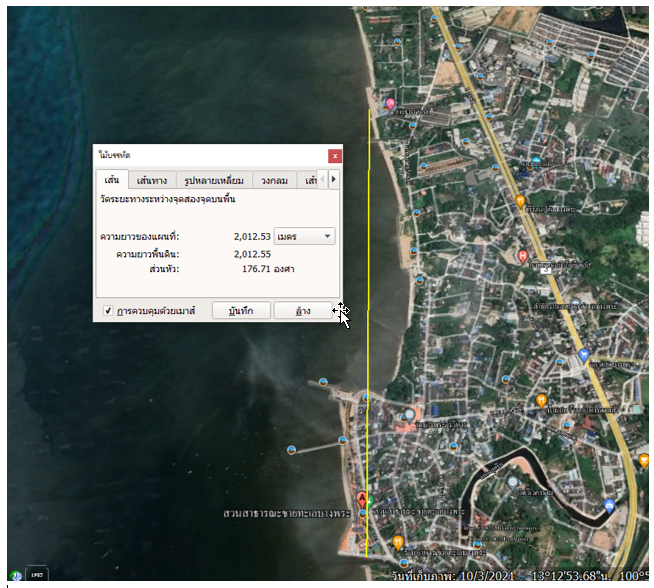Screen dimensions: 654x588
Task: Click the บันทึก (Save) button
Action: click(241, 311)
